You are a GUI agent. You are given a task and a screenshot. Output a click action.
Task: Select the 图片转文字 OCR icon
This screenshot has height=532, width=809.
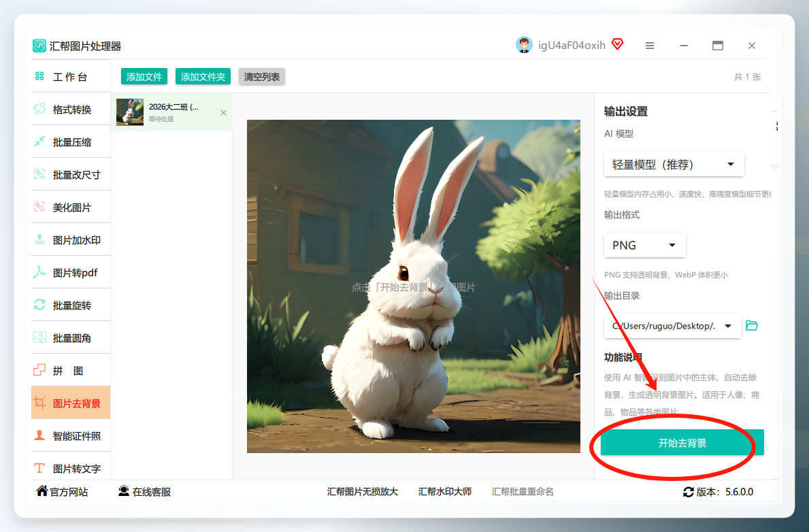pyautogui.click(x=39, y=468)
